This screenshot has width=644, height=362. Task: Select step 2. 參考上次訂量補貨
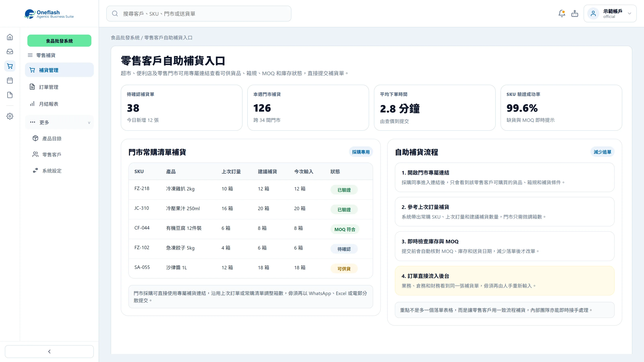click(505, 212)
